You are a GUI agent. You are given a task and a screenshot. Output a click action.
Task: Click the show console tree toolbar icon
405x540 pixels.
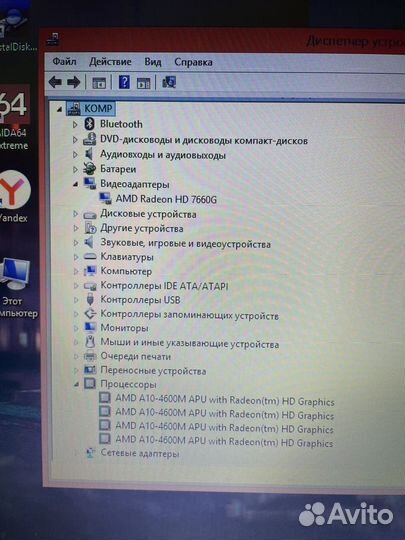[x=99, y=83]
